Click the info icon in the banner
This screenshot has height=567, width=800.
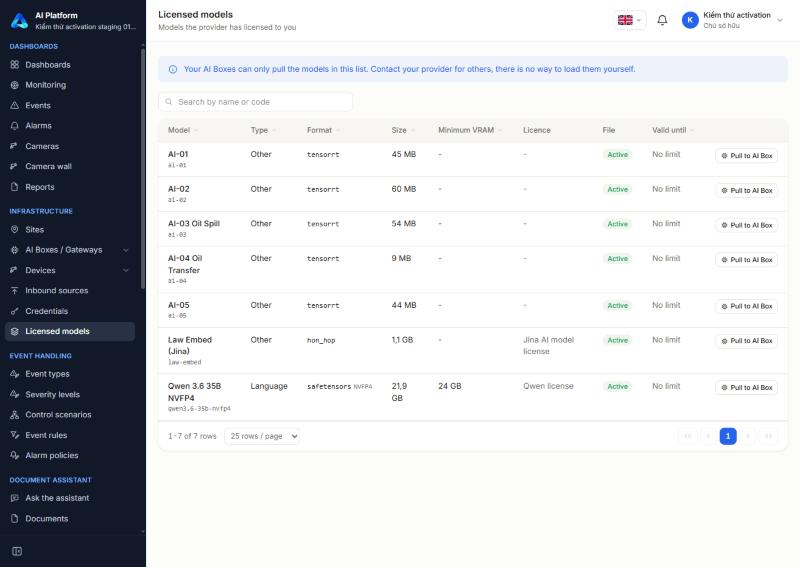coord(172,69)
